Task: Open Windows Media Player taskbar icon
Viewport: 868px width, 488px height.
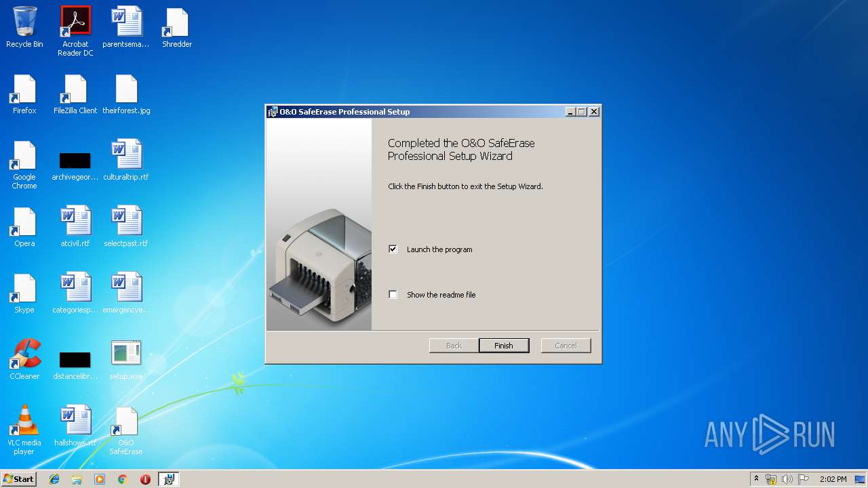Action: click(100, 479)
